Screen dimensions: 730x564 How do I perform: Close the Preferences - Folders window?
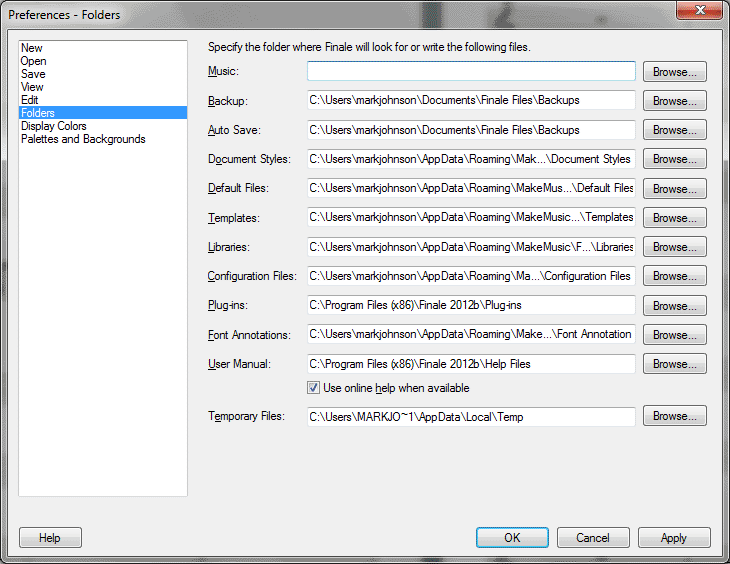coord(700,10)
